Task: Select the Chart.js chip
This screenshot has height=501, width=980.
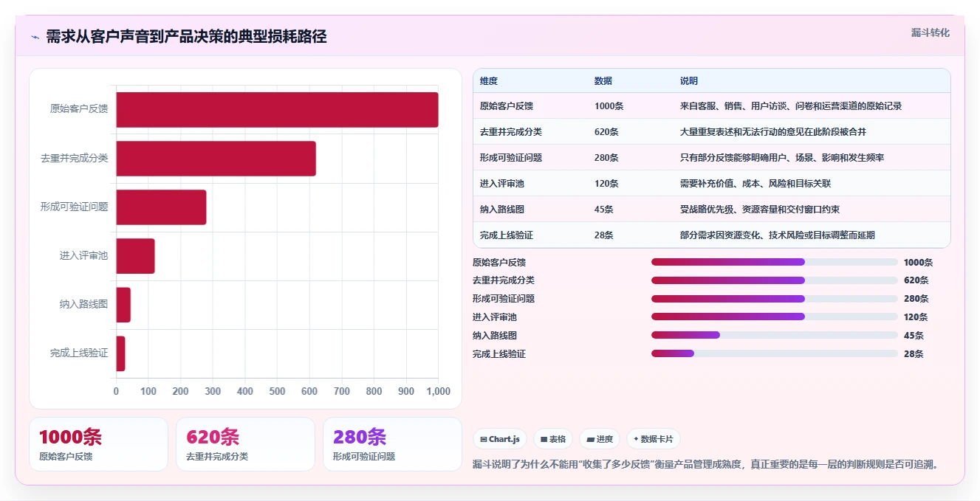Action: click(500, 439)
